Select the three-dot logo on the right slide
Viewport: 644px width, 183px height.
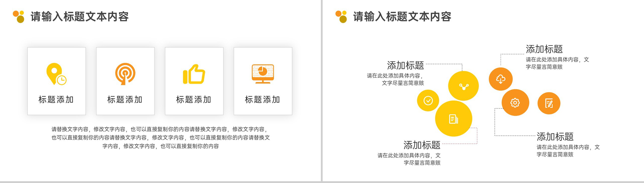[341, 16]
